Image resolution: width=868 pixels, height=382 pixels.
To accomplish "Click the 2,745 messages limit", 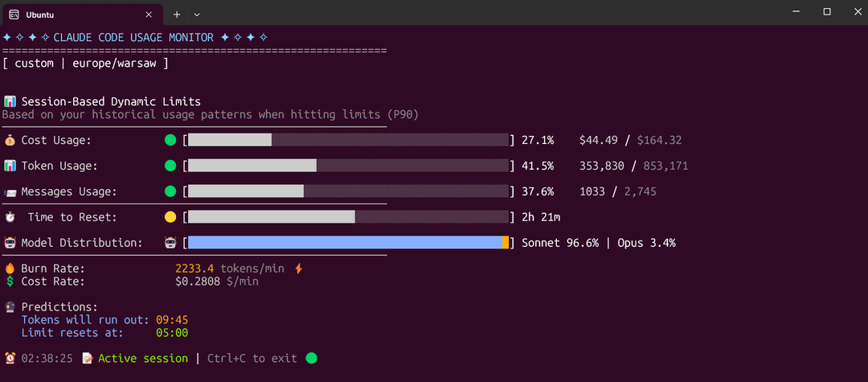I will [641, 191].
